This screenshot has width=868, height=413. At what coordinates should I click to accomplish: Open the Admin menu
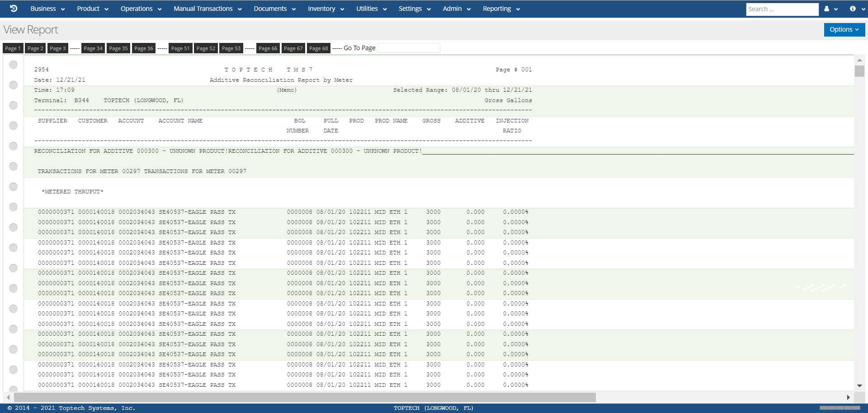click(x=457, y=9)
